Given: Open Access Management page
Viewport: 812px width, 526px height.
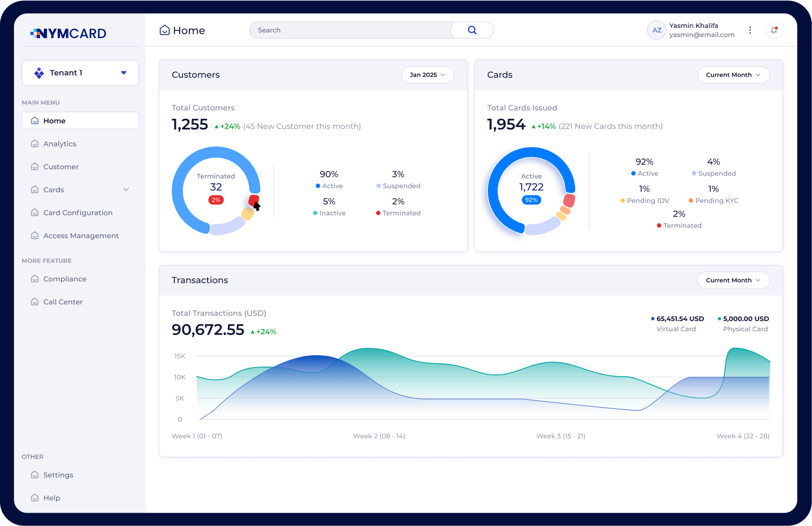Looking at the screenshot, I should coord(81,236).
